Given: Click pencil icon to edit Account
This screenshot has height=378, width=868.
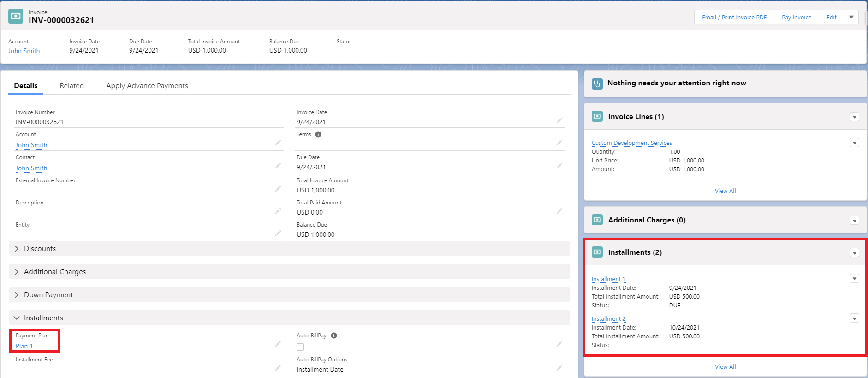Looking at the screenshot, I should click(x=278, y=143).
